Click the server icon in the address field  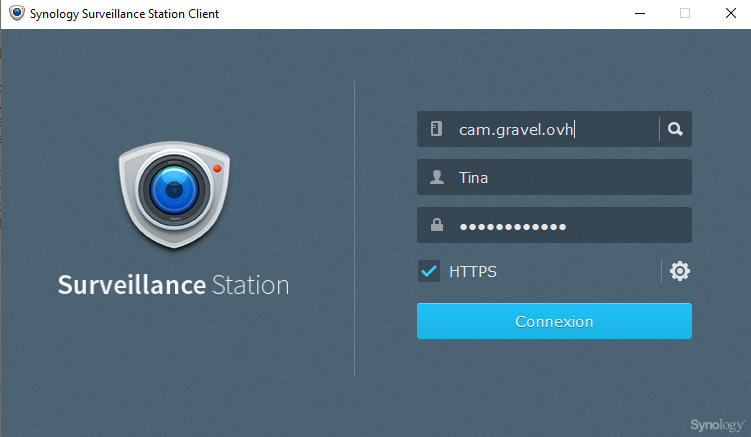click(x=436, y=129)
